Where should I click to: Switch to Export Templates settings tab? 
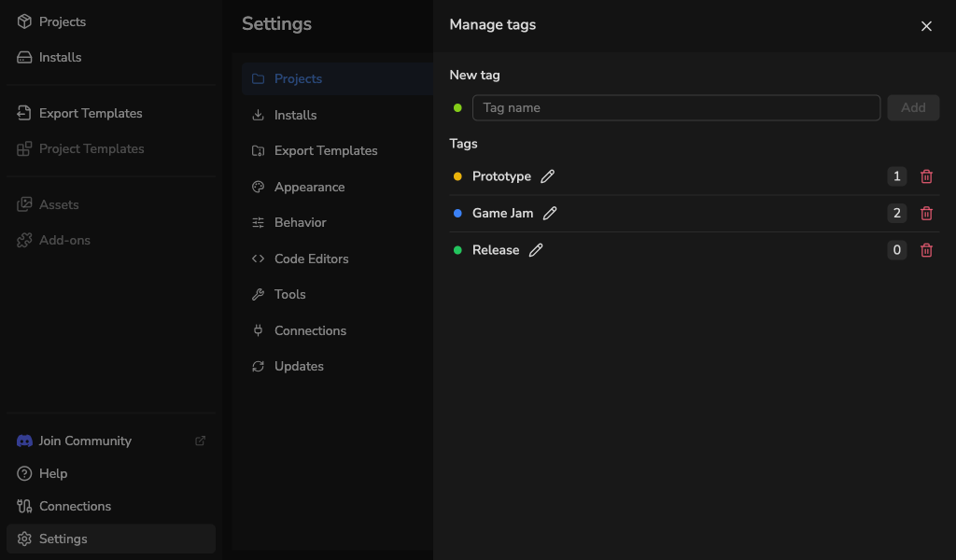click(x=337, y=150)
